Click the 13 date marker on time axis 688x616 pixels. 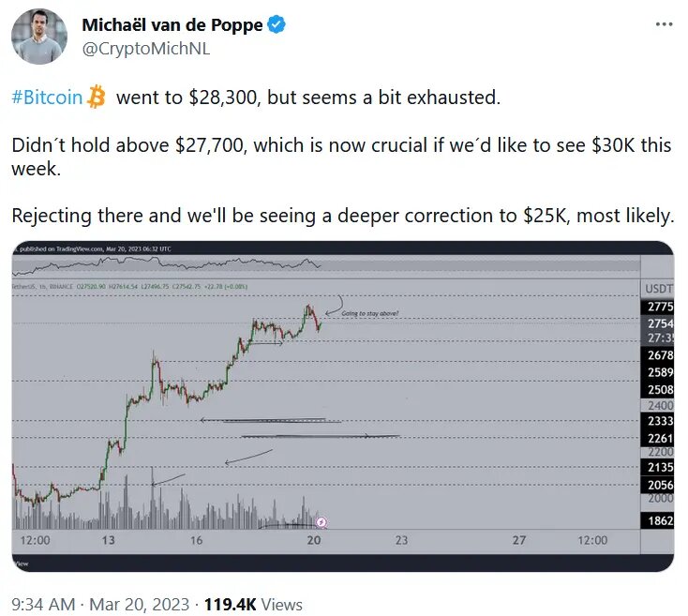(x=109, y=540)
